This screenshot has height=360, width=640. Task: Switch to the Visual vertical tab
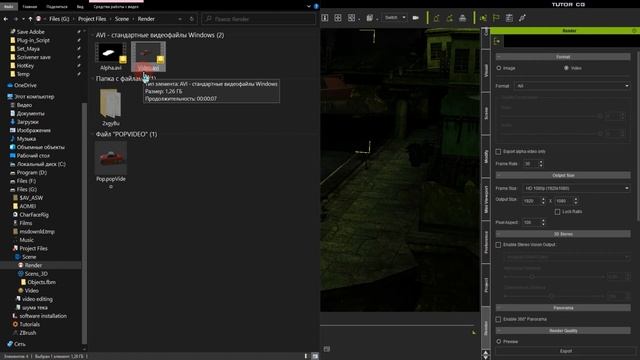[486, 71]
